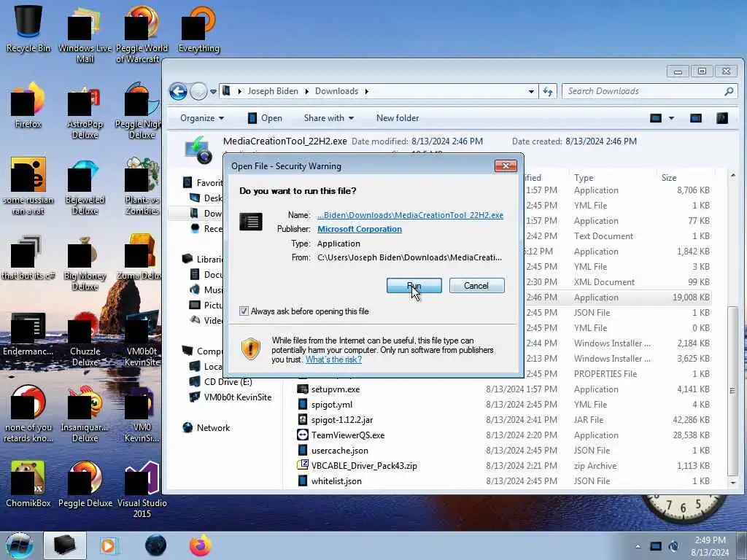Open Bejeweled Deluxe desktop icon

pos(85,187)
